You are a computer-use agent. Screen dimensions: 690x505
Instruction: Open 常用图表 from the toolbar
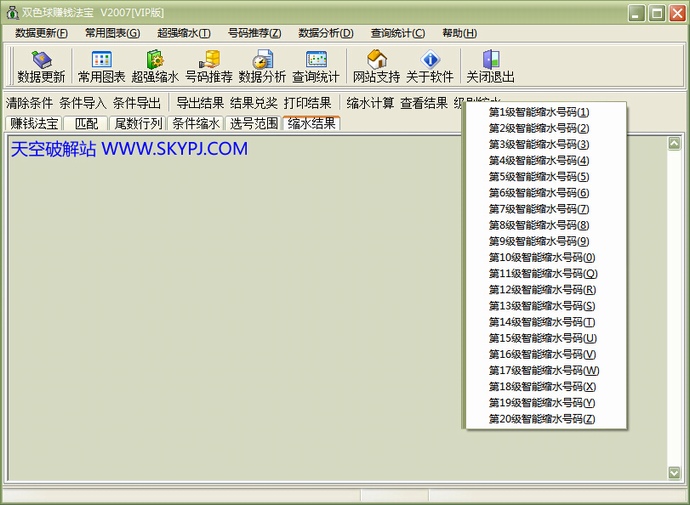[101, 60]
